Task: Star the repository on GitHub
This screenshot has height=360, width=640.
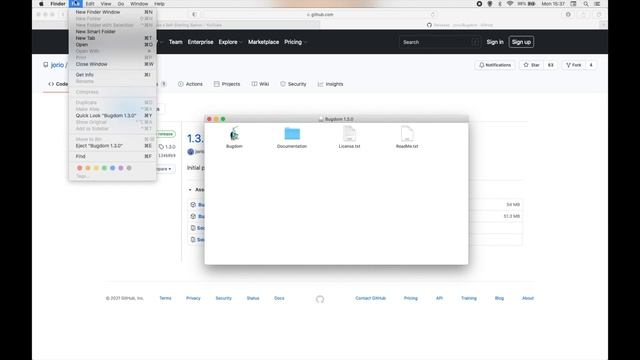Action: click(531, 65)
